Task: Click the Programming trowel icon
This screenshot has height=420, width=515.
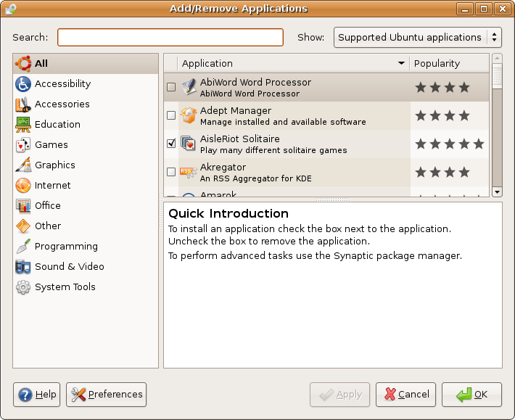Action: click(23, 247)
